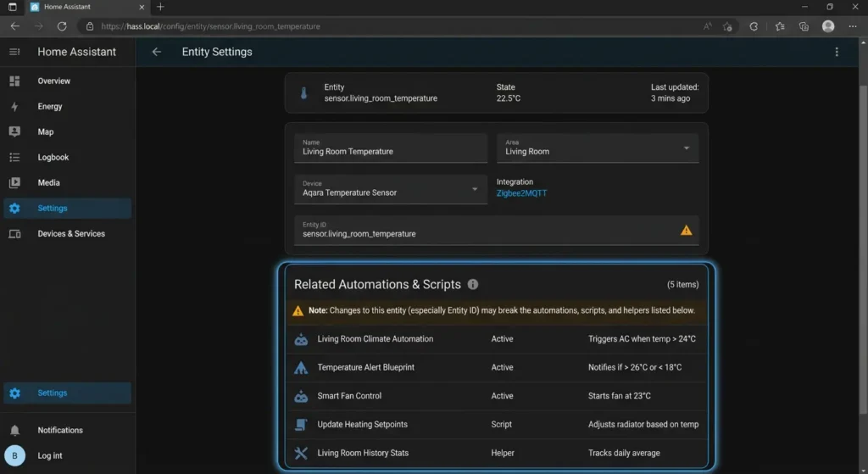The height and width of the screenshot is (474, 868).
Task: Open a new browser tab
Action: [160, 7]
